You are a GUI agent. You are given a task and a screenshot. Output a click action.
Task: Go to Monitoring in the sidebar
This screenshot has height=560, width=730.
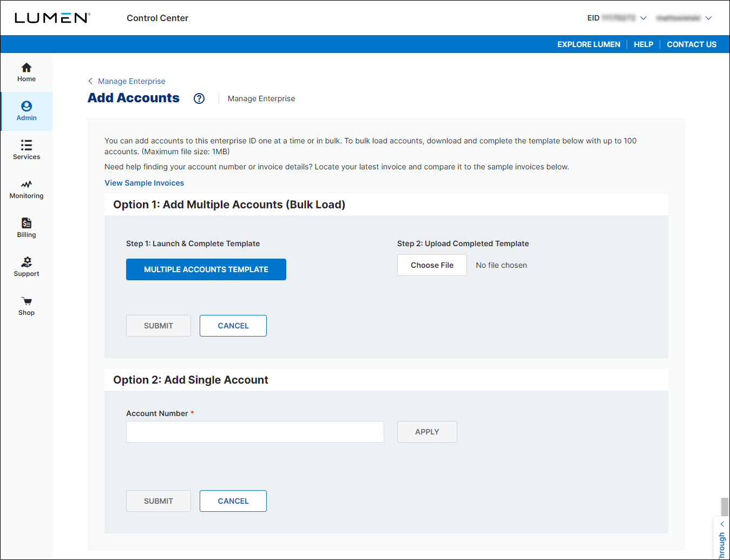(x=27, y=189)
